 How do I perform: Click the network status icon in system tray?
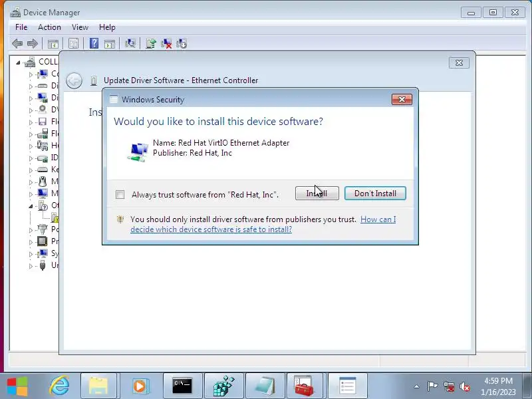(x=448, y=386)
